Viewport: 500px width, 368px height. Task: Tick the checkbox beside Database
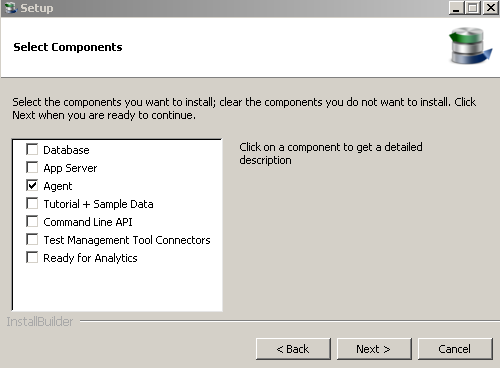tap(32, 149)
